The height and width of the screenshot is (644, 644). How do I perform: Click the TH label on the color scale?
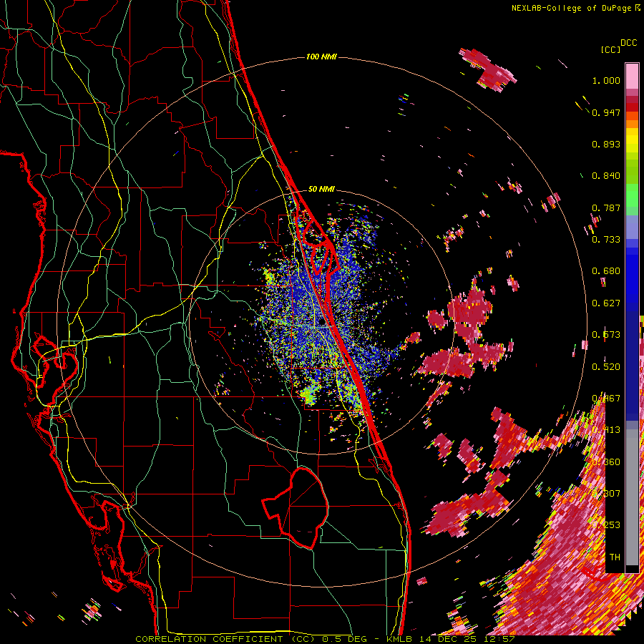[x=615, y=557]
